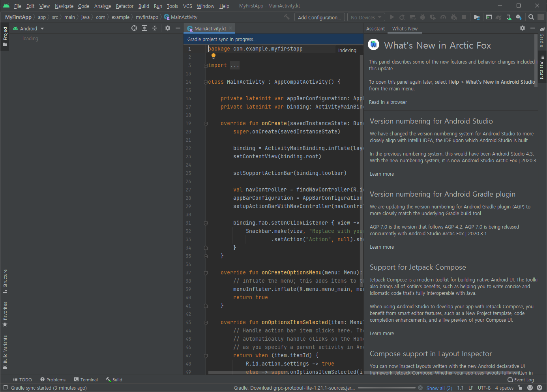The image size is (547, 392).
Task: Toggle the Project tool window stripe button
Action: point(5,36)
